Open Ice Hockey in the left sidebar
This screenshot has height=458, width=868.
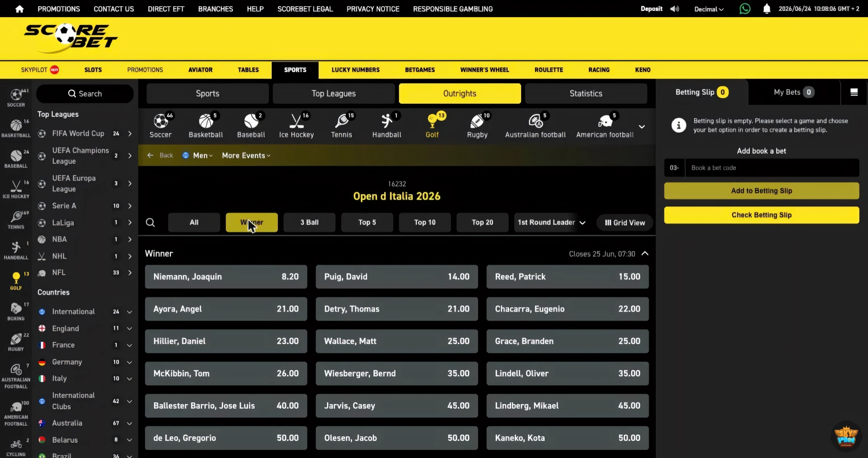coord(16,189)
